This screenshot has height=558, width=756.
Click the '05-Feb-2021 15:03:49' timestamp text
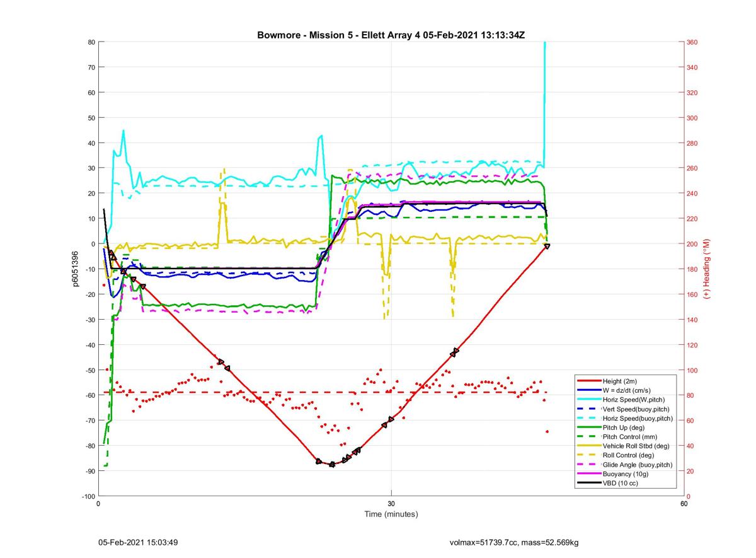coord(137,542)
